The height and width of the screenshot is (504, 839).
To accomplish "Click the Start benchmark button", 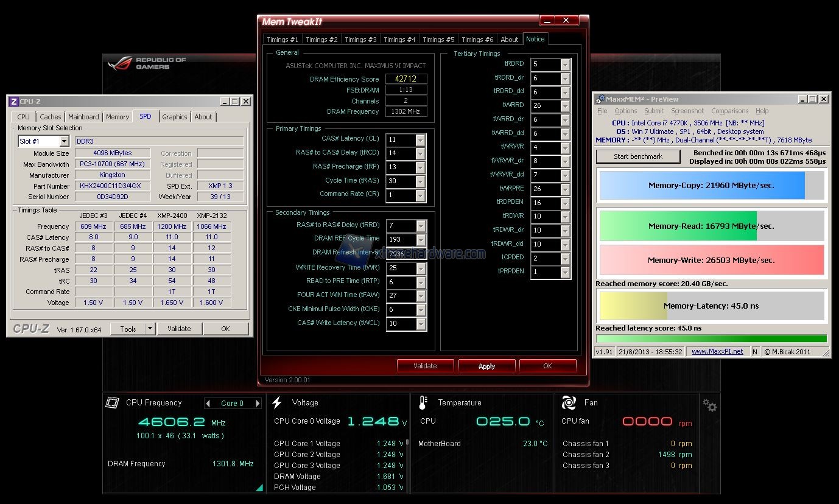I will [x=637, y=156].
